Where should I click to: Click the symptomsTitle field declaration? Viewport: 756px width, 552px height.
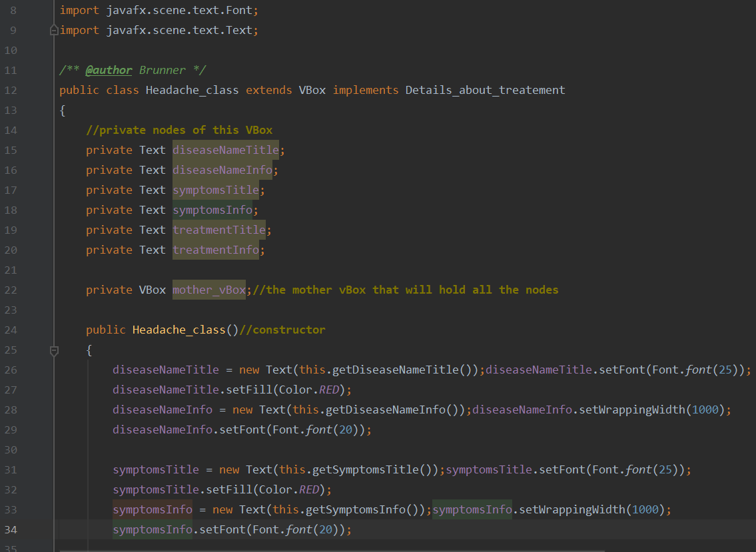(216, 190)
